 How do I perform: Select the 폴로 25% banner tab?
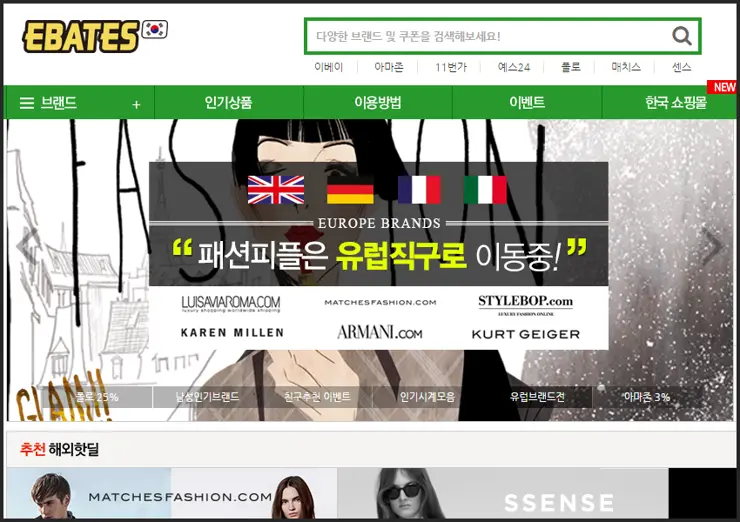pos(97,397)
